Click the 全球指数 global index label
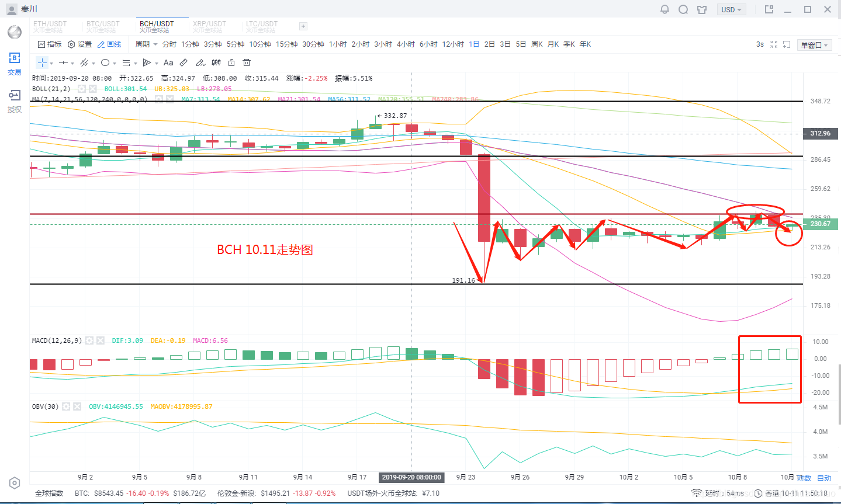Image resolution: width=841 pixels, height=504 pixels. tap(49, 493)
